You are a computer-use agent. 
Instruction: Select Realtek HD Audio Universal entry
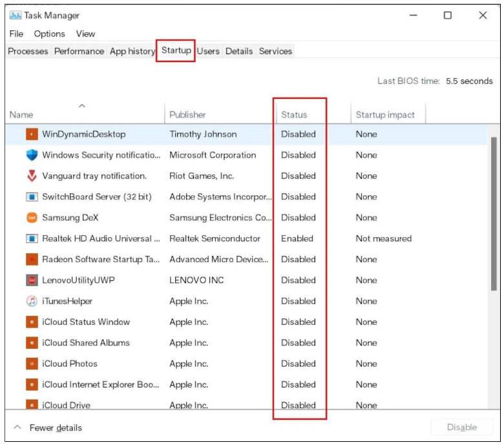[x=101, y=238]
